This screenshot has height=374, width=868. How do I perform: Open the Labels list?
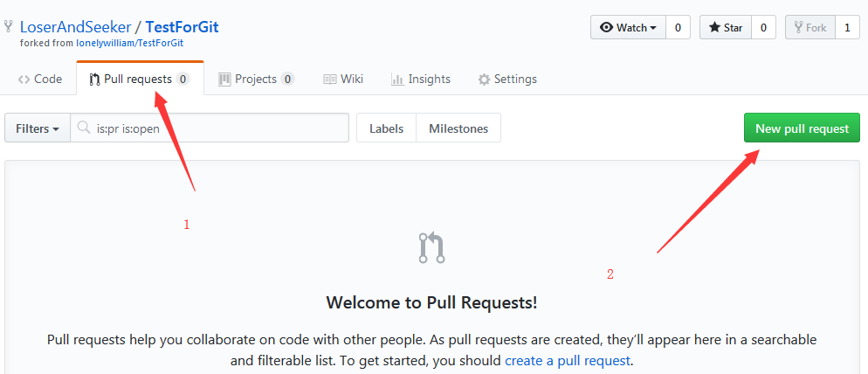click(x=386, y=128)
